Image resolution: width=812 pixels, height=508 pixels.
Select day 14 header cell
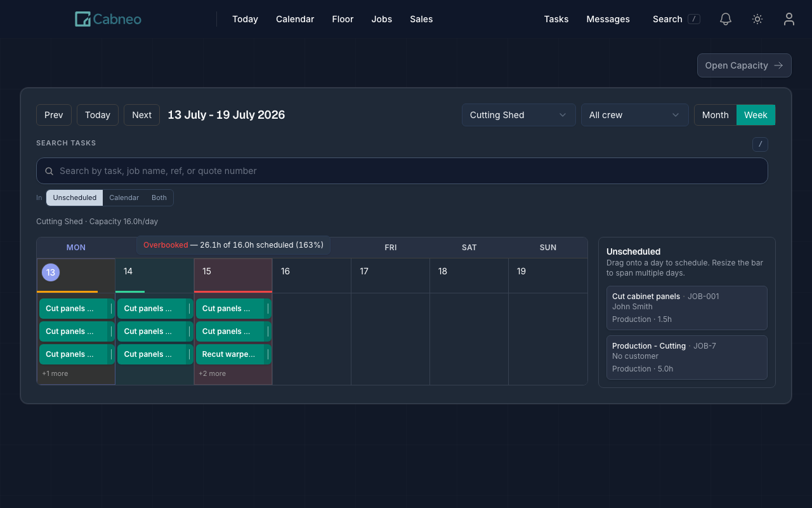tap(154, 274)
